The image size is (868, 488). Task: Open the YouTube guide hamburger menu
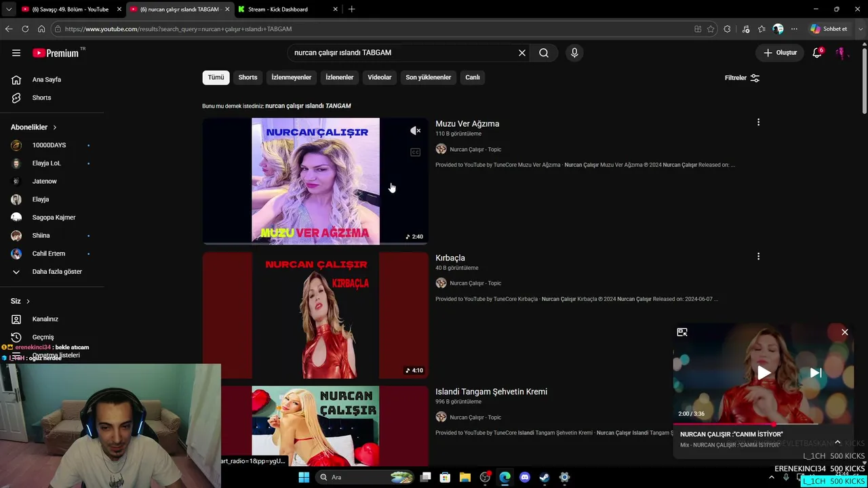pyautogui.click(x=16, y=53)
